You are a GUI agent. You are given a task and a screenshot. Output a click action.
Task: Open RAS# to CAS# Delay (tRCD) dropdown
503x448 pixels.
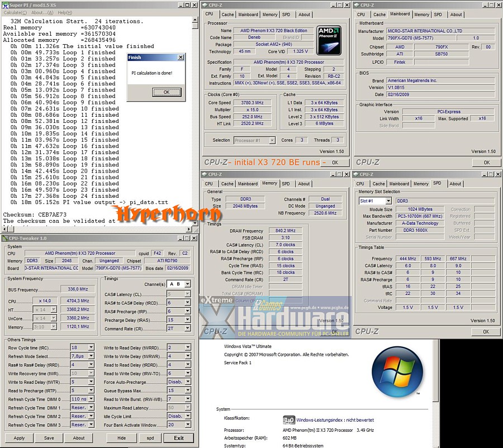click(x=188, y=303)
